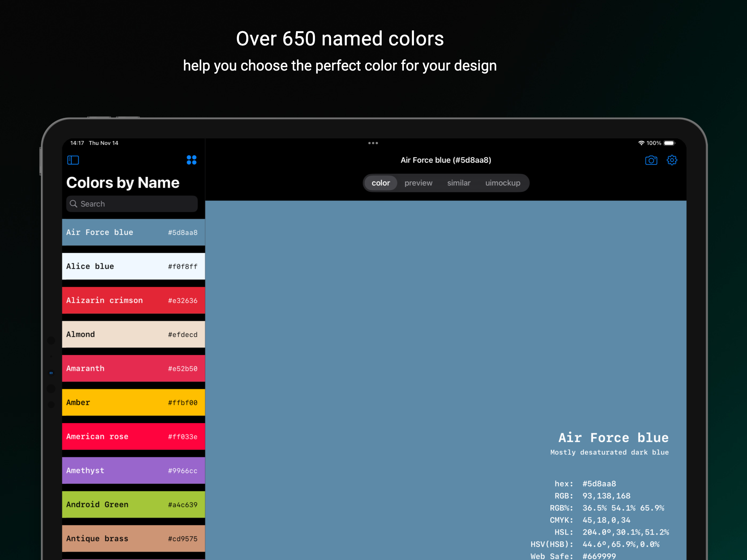The width and height of the screenshot is (747, 560).
Task: Click the #e32636 hex label
Action: [x=183, y=301]
